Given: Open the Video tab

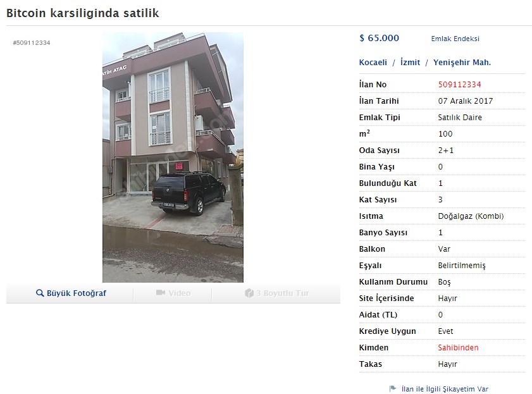Looking at the screenshot, I should [x=173, y=293].
